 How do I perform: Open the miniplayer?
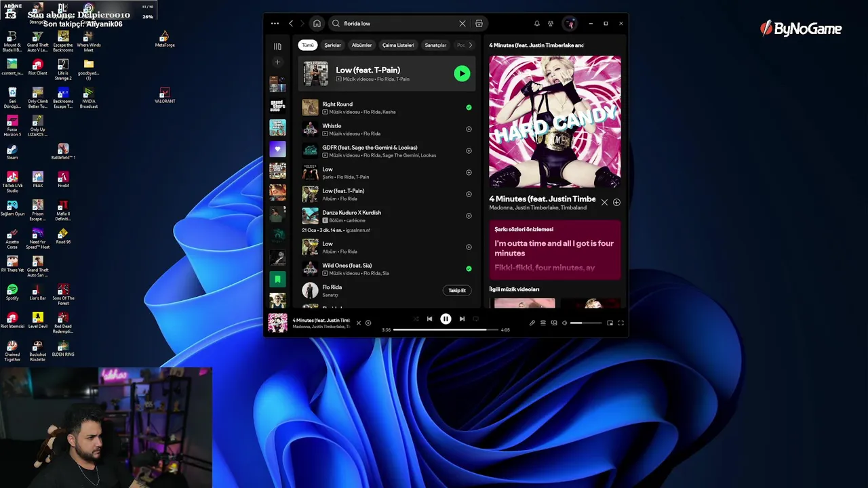click(x=610, y=323)
